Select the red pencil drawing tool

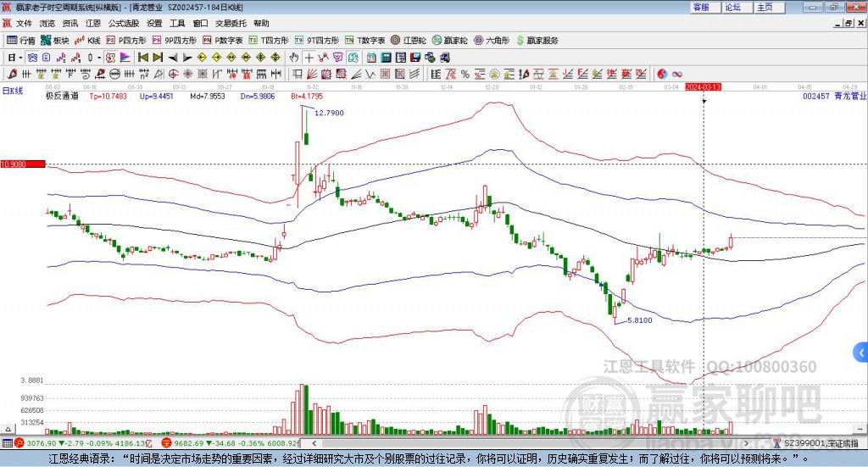click(x=12, y=74)
